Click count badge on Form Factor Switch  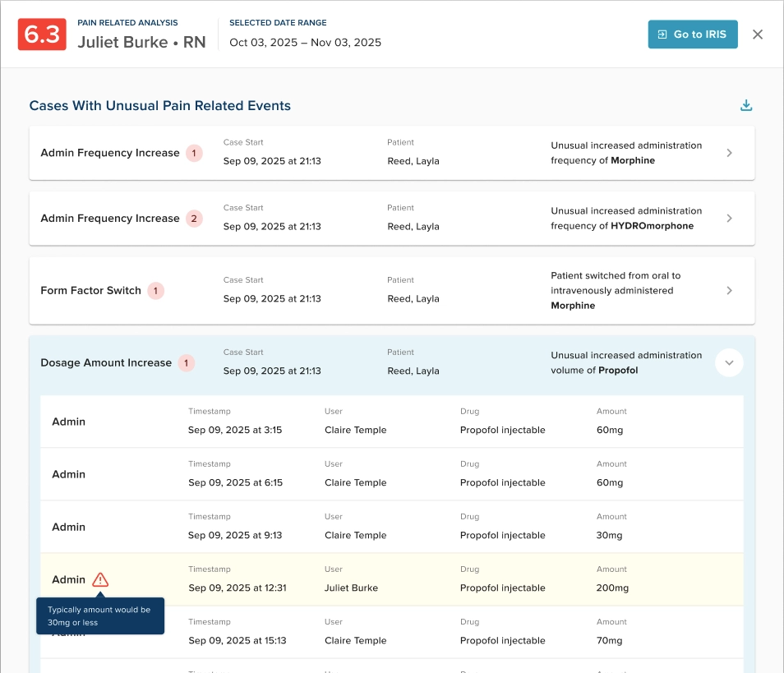pos(155,291)
